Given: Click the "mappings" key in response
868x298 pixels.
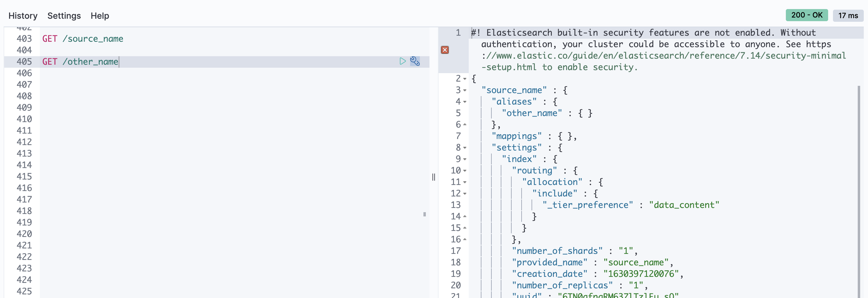Looking at the screenshot, I should point(516,136).
